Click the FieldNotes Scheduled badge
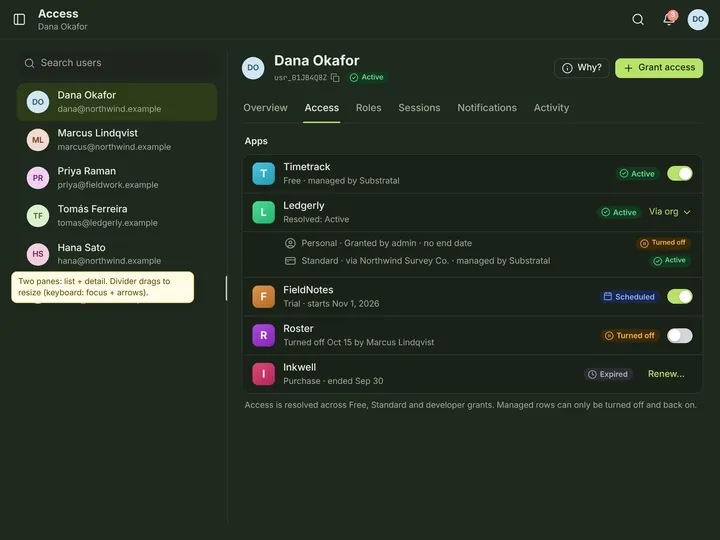720x540 pixels. coord(629,297)
